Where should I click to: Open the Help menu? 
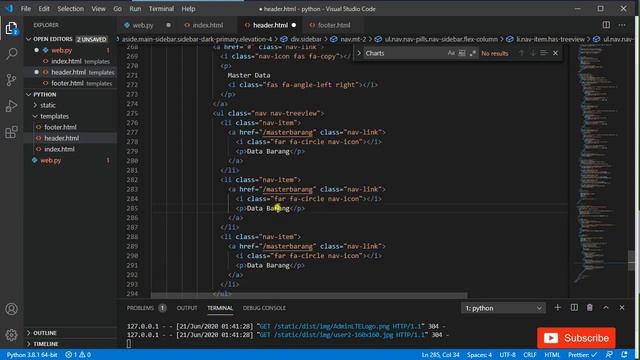pyautogui.click(x=188, y=9)
